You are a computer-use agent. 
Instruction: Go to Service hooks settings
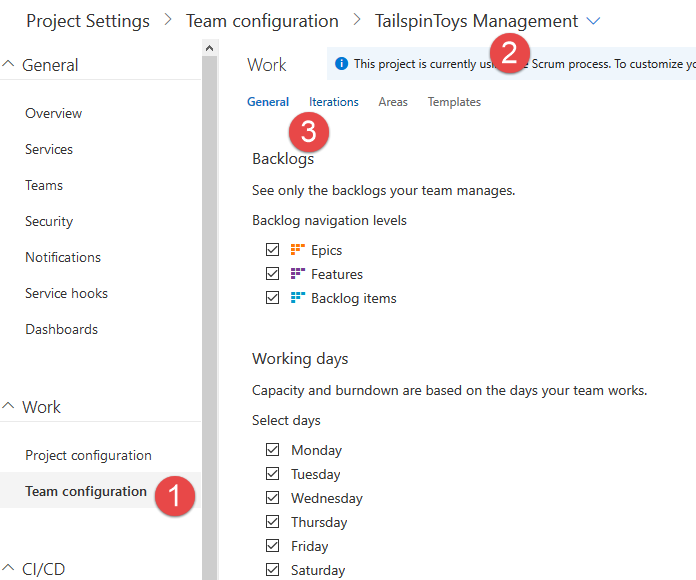point(67,293)
